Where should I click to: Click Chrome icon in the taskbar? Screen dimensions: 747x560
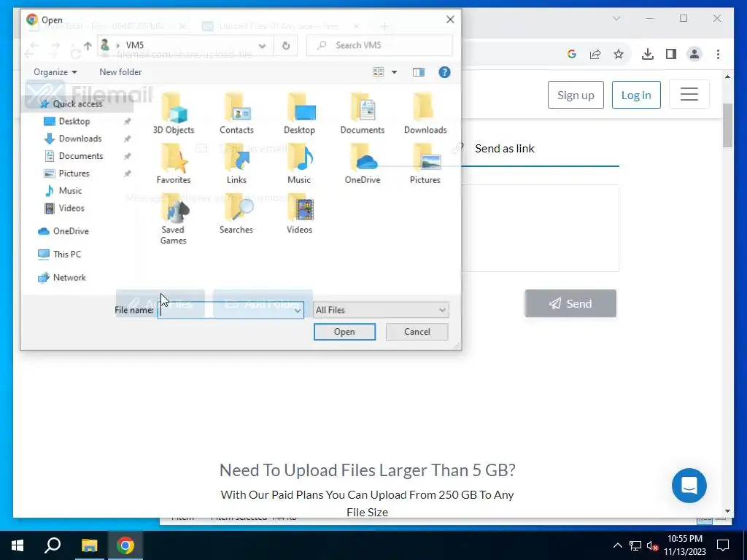125,545
